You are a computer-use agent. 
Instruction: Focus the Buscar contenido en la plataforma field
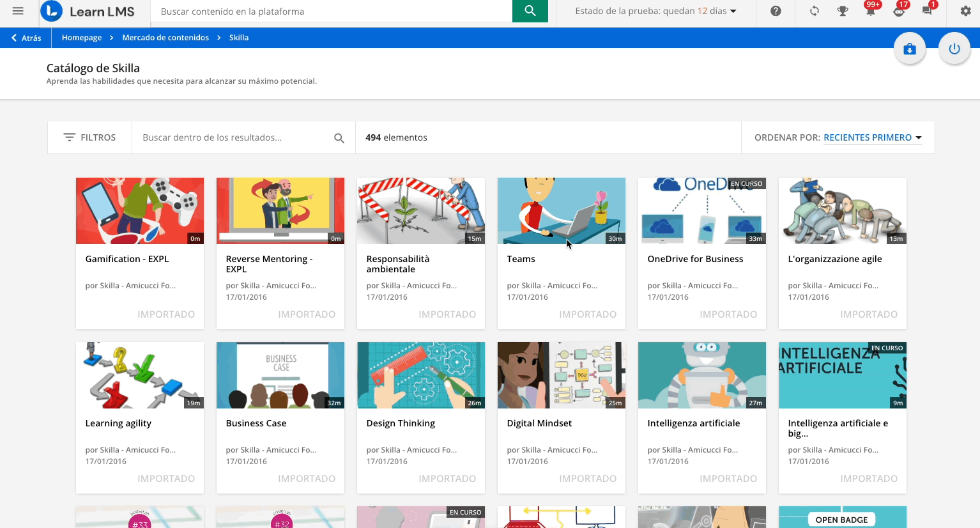tap(332, 11)
